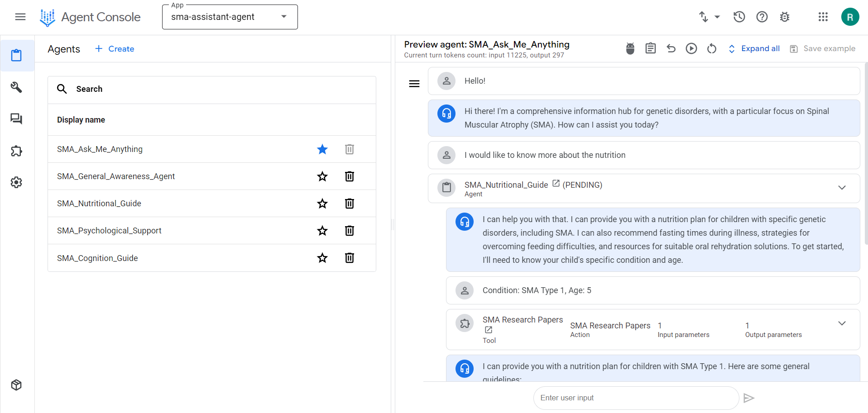This screenshot has width=868, height=413.
Task: Delete the SMA_General_Awareness_Agent
Action: click(350, 176)
